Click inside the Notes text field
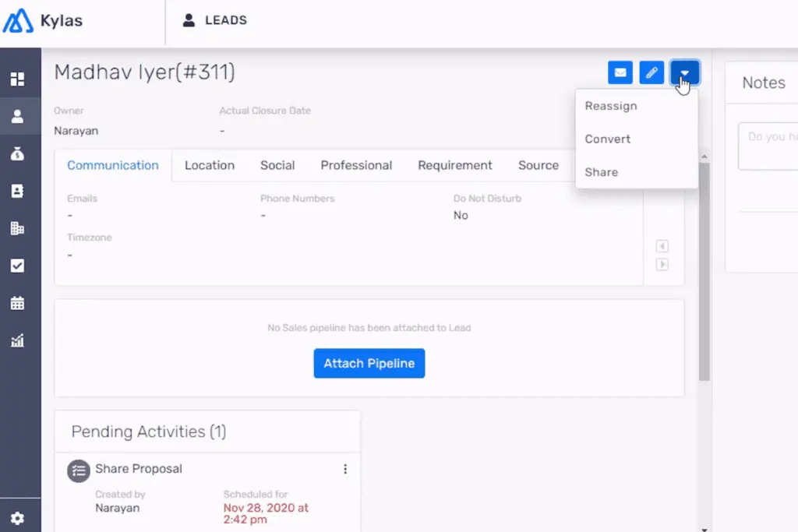The image size is (798, 532). [768, 146]
